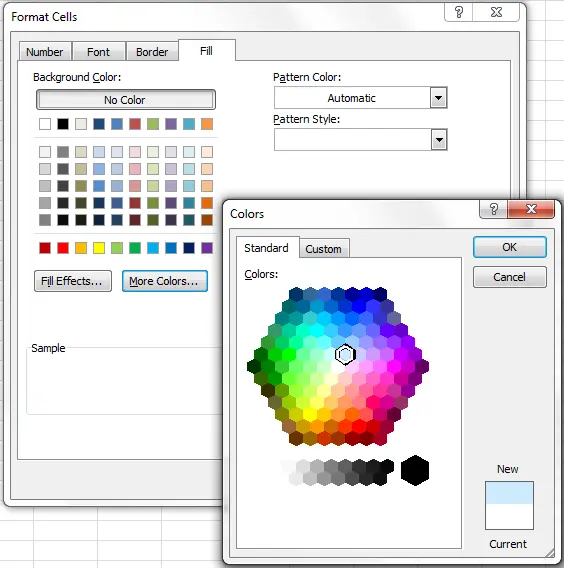Image resolution: width=564 pixels, height=568 pixels.
Task: Select the Standard tab in Colors dialog
Action: [267, 248]
